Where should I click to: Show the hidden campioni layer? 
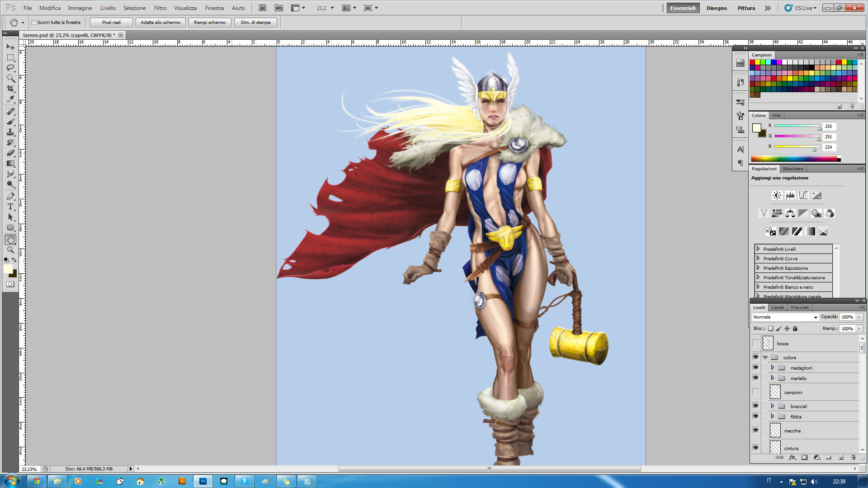tap(755, 392)
